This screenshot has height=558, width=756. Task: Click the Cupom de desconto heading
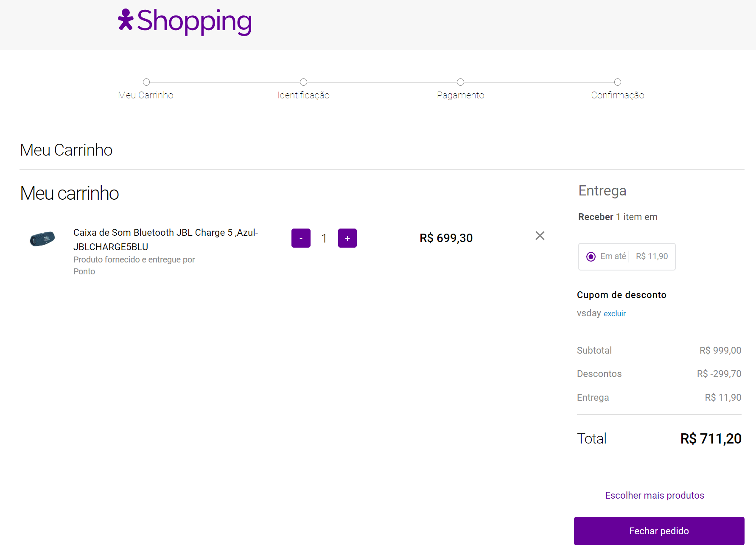622,295
